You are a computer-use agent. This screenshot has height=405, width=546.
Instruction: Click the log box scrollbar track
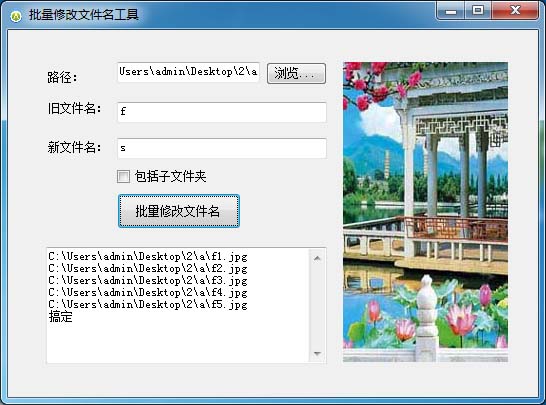pos(317,306)
